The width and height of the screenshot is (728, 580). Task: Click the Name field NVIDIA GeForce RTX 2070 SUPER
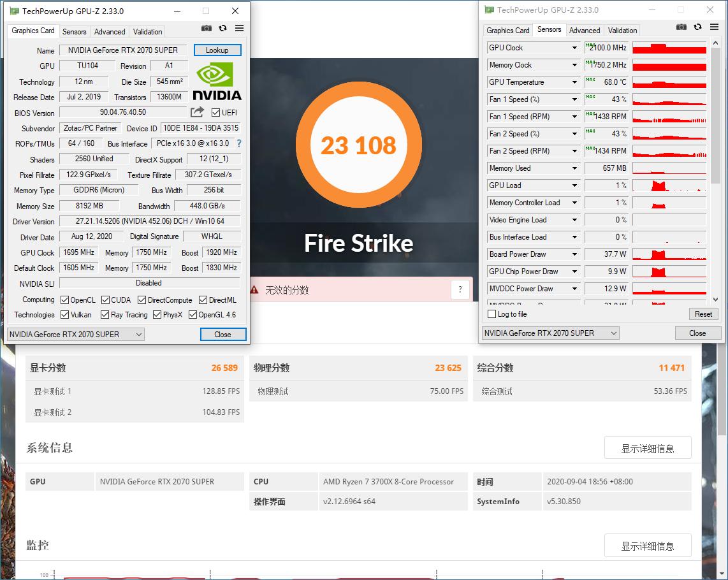click(x=123, y=50)
